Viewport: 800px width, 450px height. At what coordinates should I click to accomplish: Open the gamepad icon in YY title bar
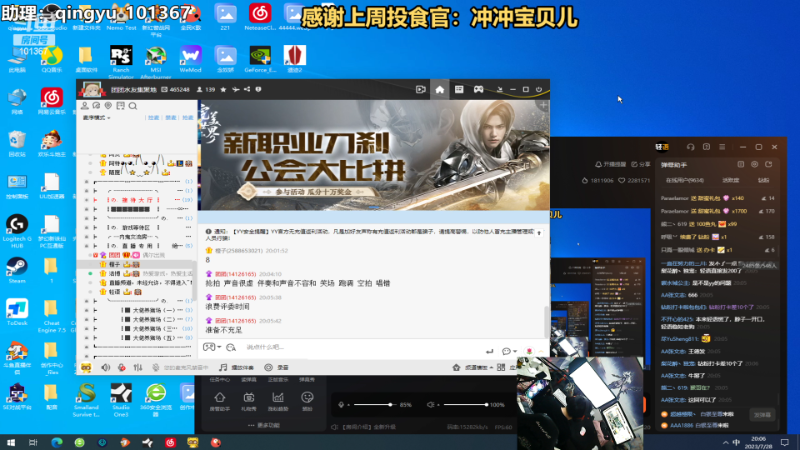point(478,89)
